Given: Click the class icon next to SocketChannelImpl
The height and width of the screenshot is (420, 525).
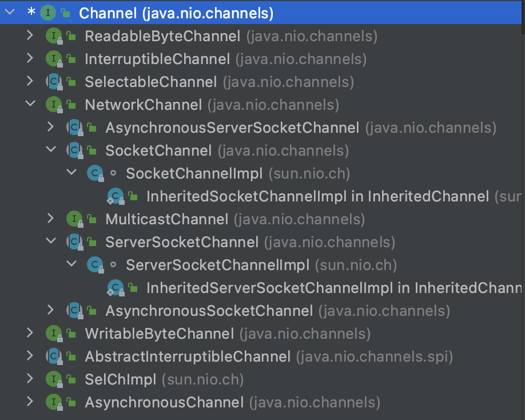Looking at the screenshot, I should pos(94,173).
